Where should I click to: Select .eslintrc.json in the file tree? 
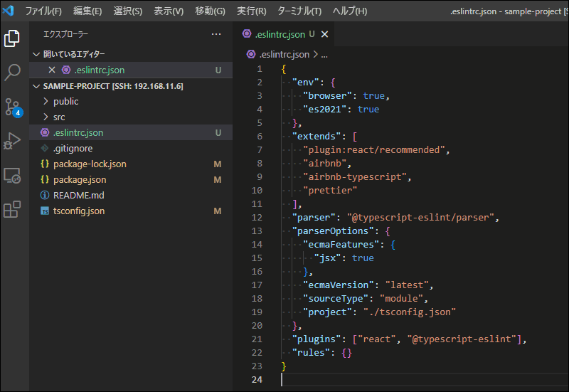point(131,132)
